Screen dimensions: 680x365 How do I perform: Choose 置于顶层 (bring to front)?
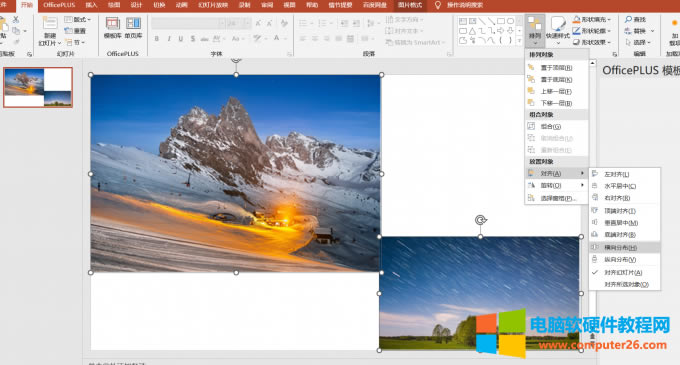(x=556, y=68)
